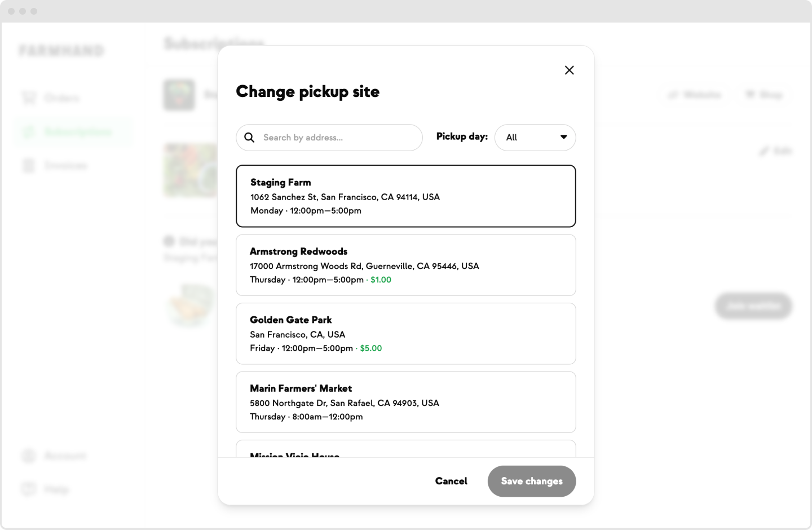The image size is (812, 530).
Task: Cancel the pickup site change
Action: click(x=451, y=481)
